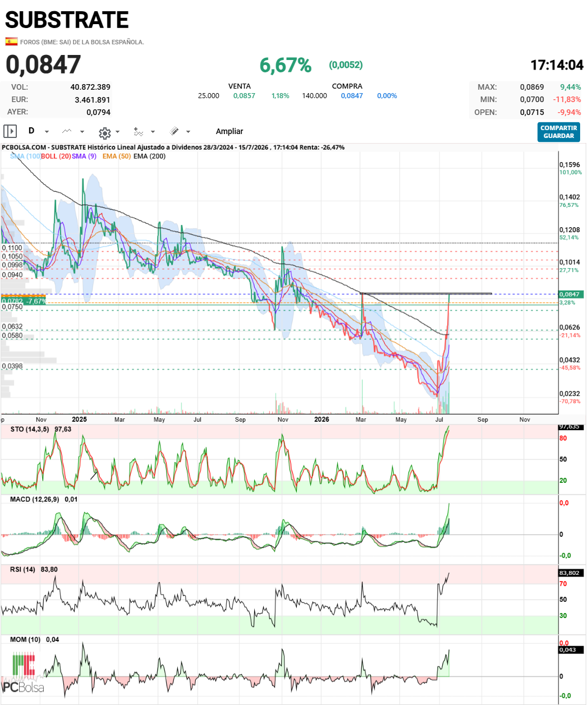588x705 pixels.
Task: Toggle the BOLL (20) indicator label
Action: [x=56, y=156]
